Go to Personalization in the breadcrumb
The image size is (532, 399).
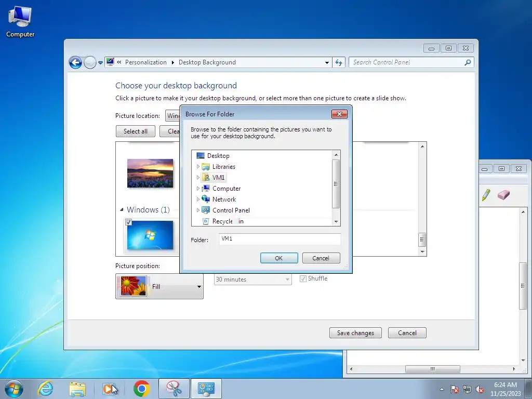[146, 62]
